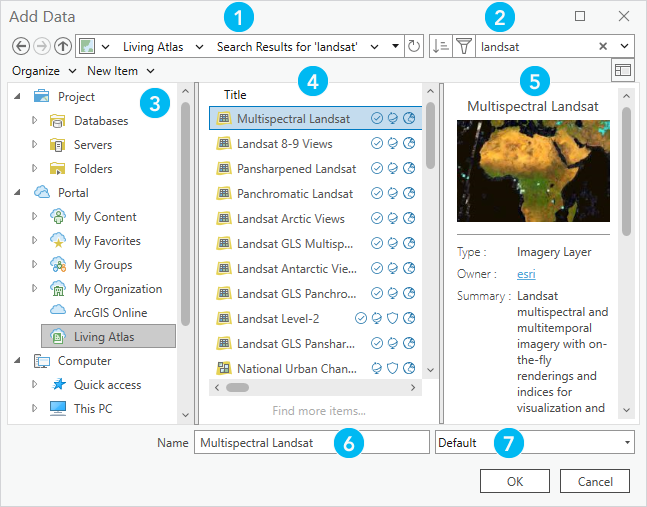Select the Living Atlas portal item
Image resolution: width=647 pixels, height=507 pixels.
click(104, 337)
